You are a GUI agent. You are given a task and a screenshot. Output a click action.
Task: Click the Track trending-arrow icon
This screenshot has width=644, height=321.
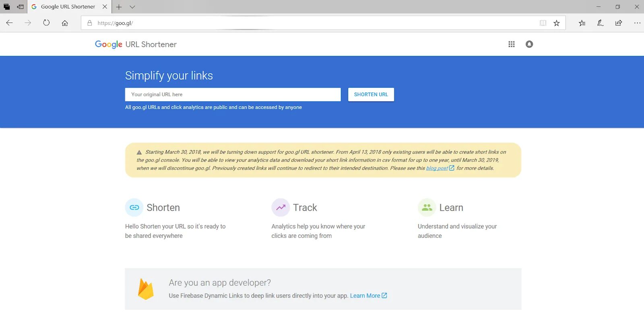[x=281, y=208]
